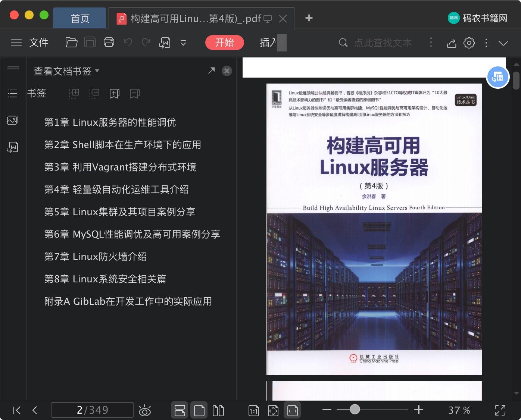Fit page width icon

point(293,410)
